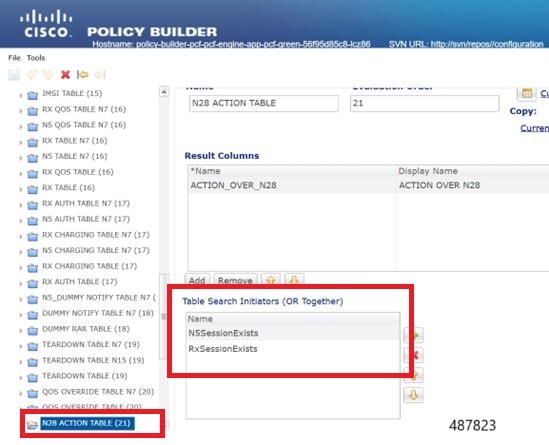The image size is (549, 445).
Task: Click the Current link under Copy
Action: pyautogui.click(x=535, y=128)
